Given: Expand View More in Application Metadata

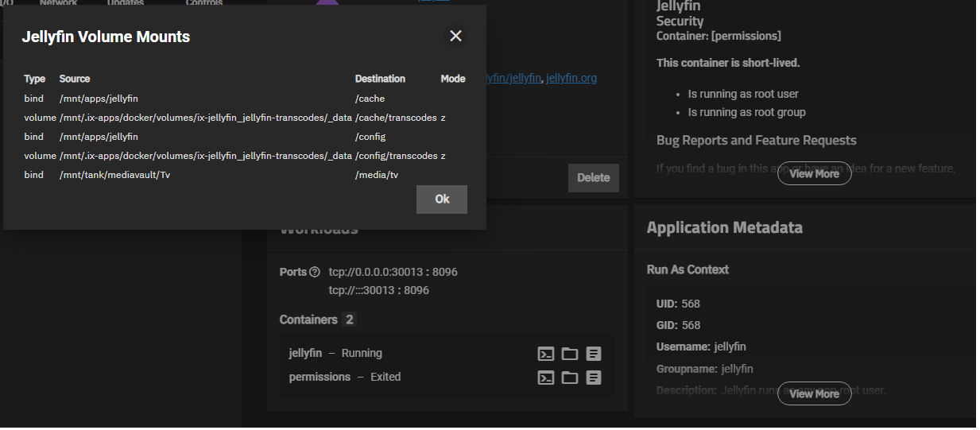Looking at the screenshot, I should coord(814,393).
